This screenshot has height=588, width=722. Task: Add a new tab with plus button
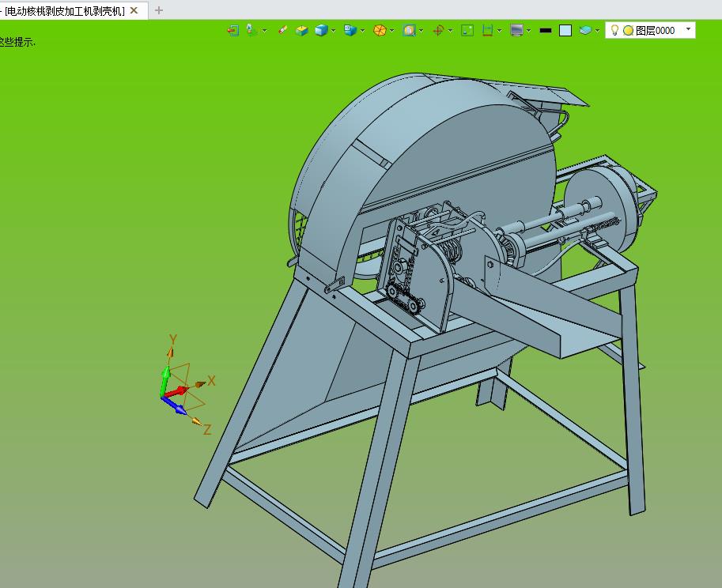159,10
